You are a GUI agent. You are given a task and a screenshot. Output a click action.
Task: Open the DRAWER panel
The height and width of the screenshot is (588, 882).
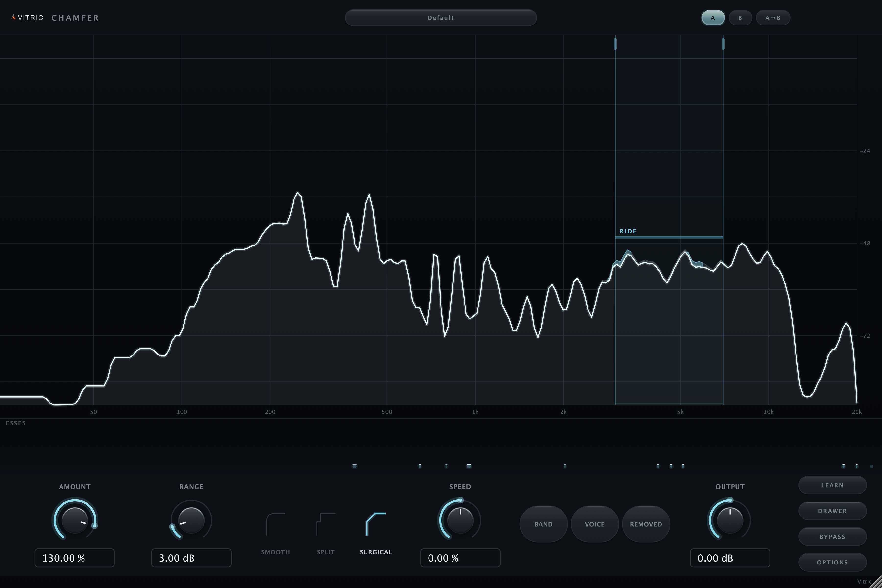click(x=833, y=511)
